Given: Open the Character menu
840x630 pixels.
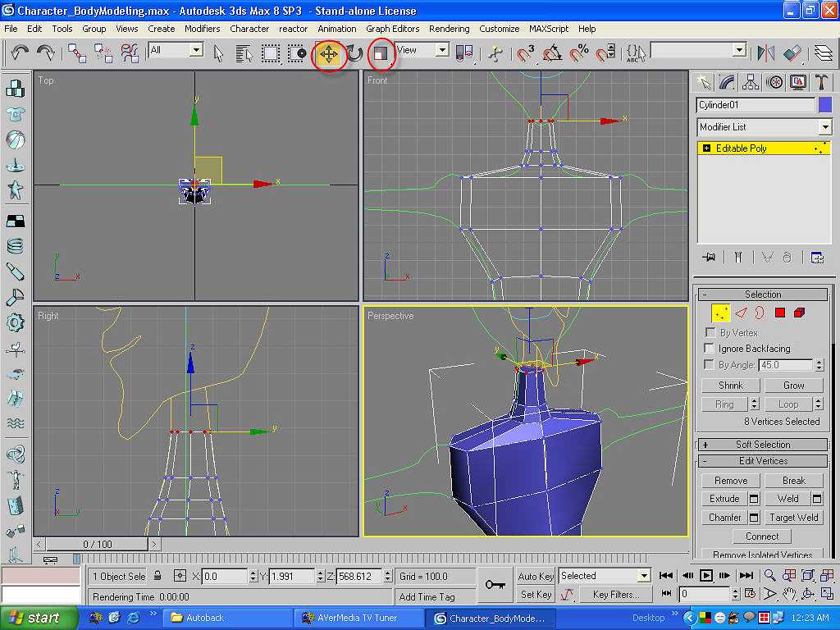Looking at the screenshot, I should [x=249, y=29].
